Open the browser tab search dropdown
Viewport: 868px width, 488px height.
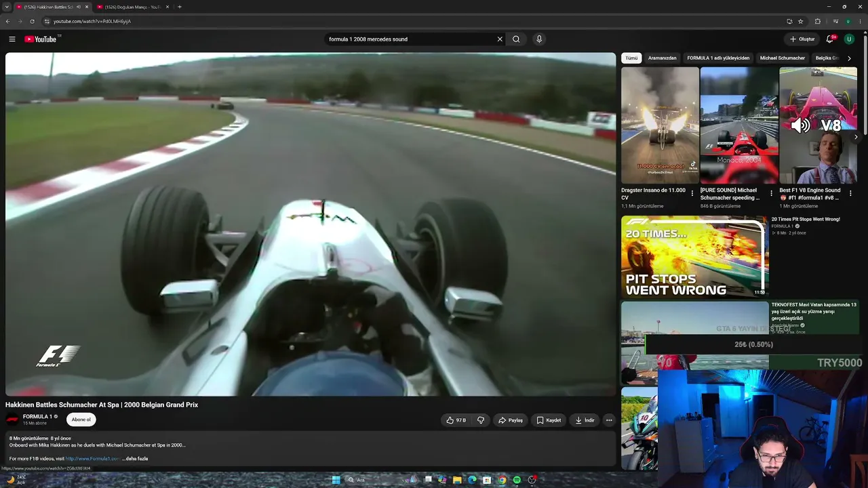[x=6, y=7]
